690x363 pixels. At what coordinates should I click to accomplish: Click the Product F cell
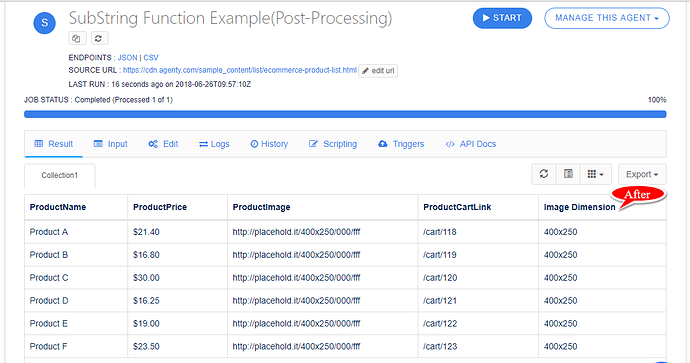pos(76,346)
